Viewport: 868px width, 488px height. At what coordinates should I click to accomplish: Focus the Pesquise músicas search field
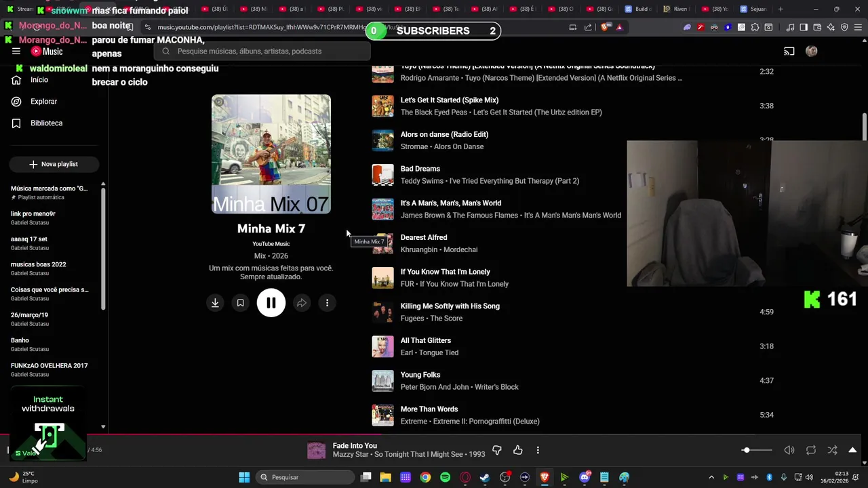click(x=262, y=52)
